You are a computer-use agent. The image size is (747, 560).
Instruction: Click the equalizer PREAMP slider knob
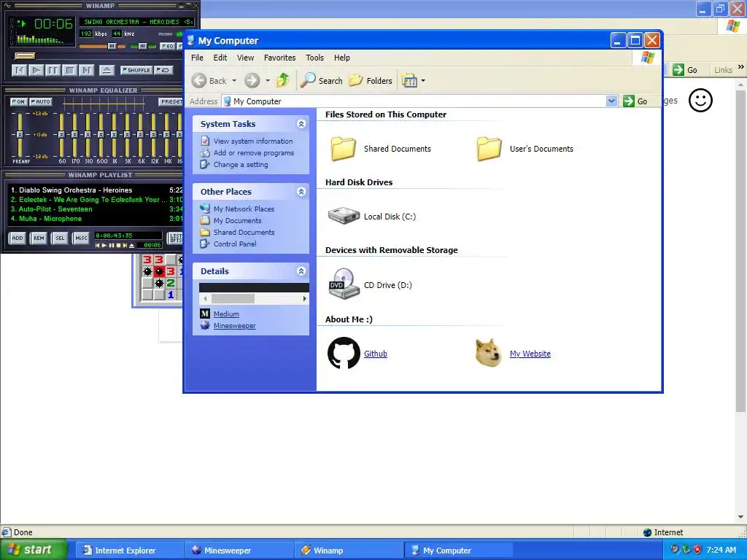click(20, 135)
